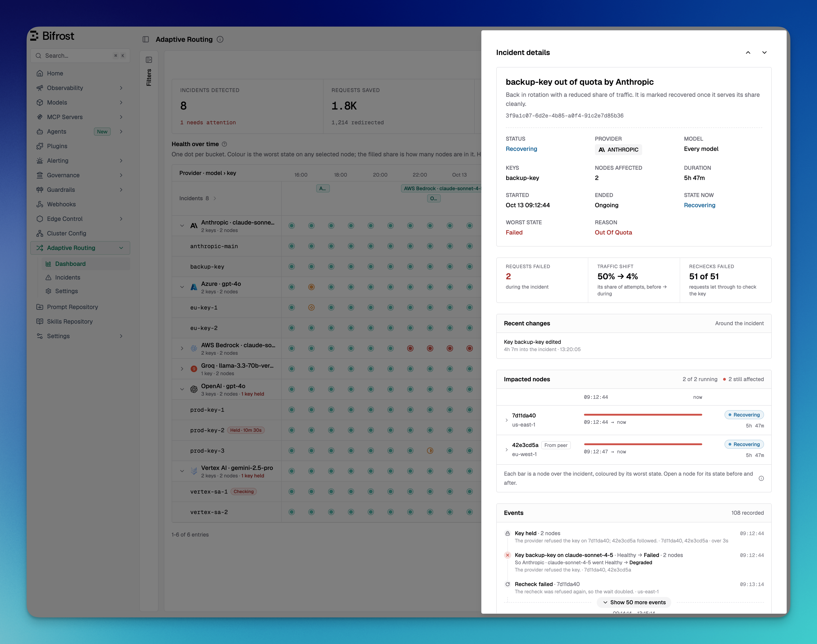Open the Incidents submenu item

coord(86,277)
